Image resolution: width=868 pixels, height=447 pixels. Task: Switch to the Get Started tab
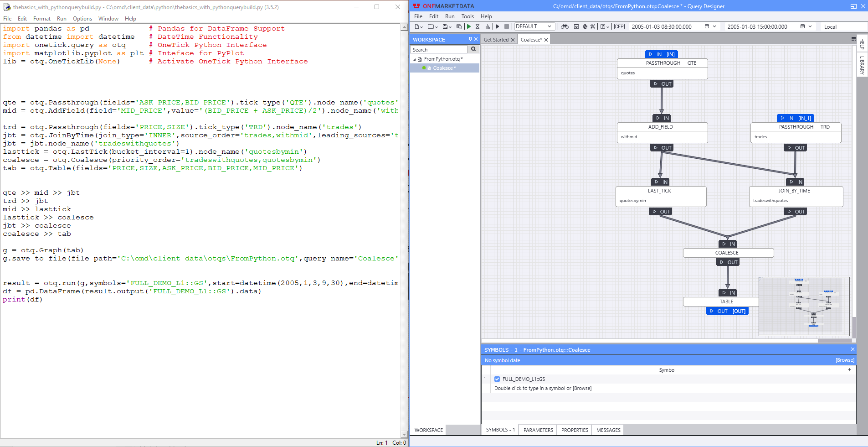pyautogui.click(x=496, y=40)
